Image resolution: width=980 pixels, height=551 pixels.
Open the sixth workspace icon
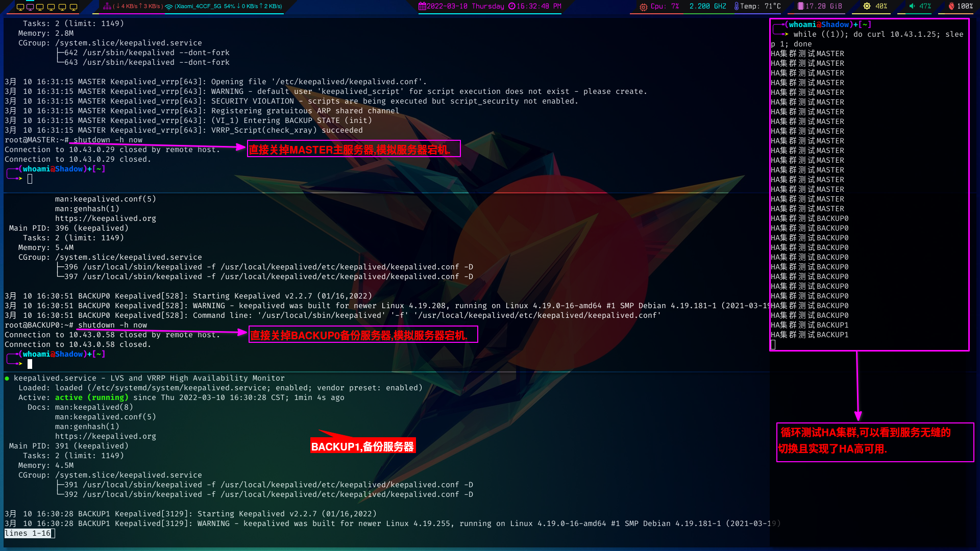click(73, 7)
